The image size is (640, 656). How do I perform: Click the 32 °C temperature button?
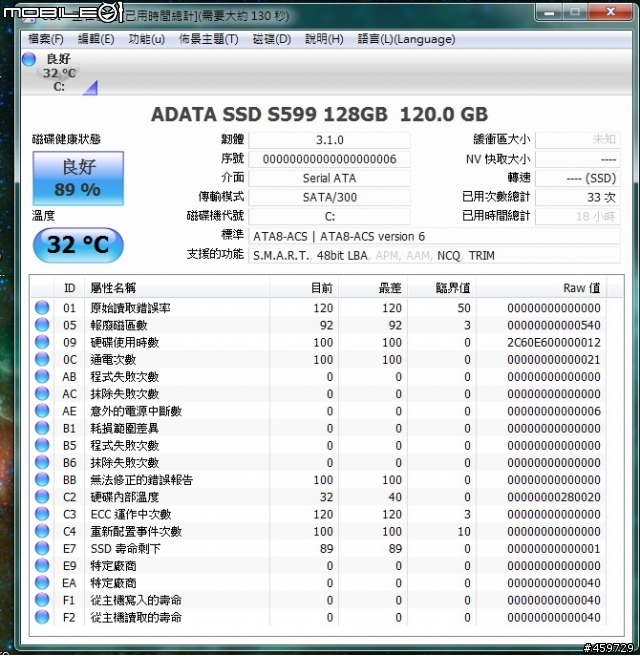[78, 245]
